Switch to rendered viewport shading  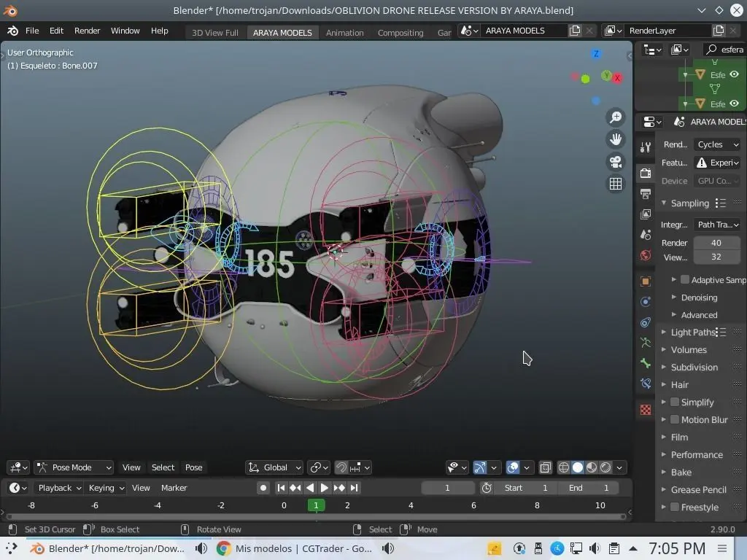(605, 467)
